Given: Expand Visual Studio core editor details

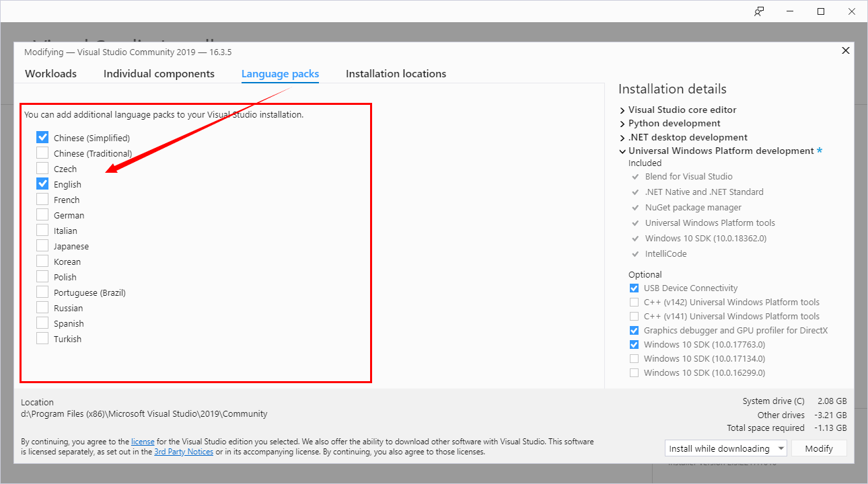Looking at the screenshot, I should coord(622,110).
